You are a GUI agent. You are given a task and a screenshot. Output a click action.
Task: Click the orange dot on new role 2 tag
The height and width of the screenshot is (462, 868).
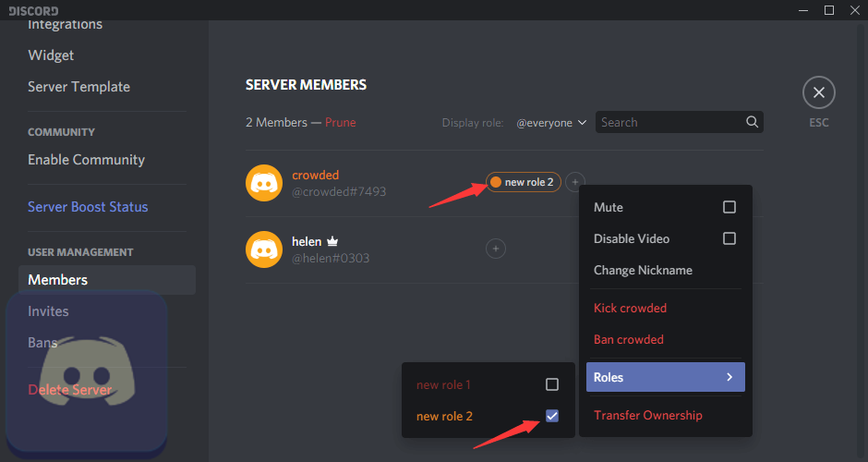point(496,182)
